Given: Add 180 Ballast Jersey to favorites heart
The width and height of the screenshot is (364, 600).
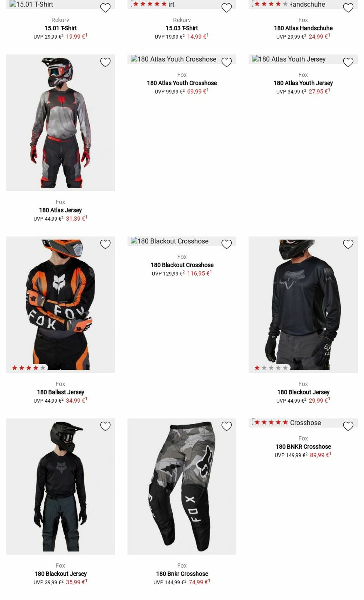Looking at the screenshot, I should 105,244.
